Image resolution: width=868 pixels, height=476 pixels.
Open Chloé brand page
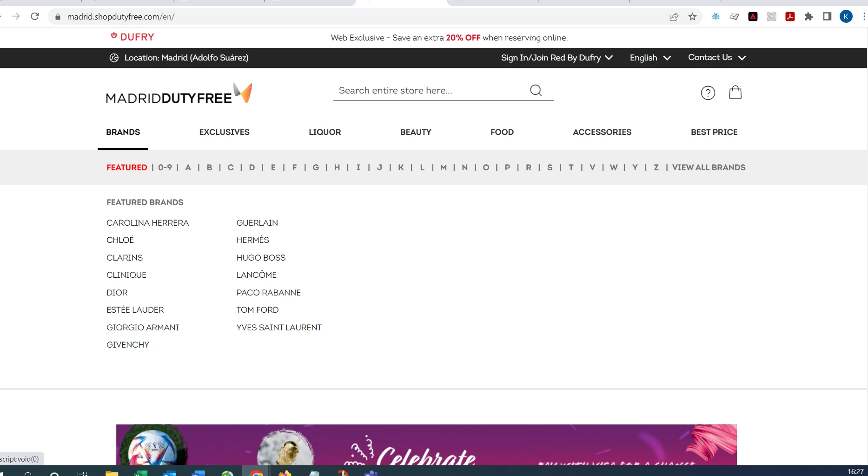click(x=120, y=240)
